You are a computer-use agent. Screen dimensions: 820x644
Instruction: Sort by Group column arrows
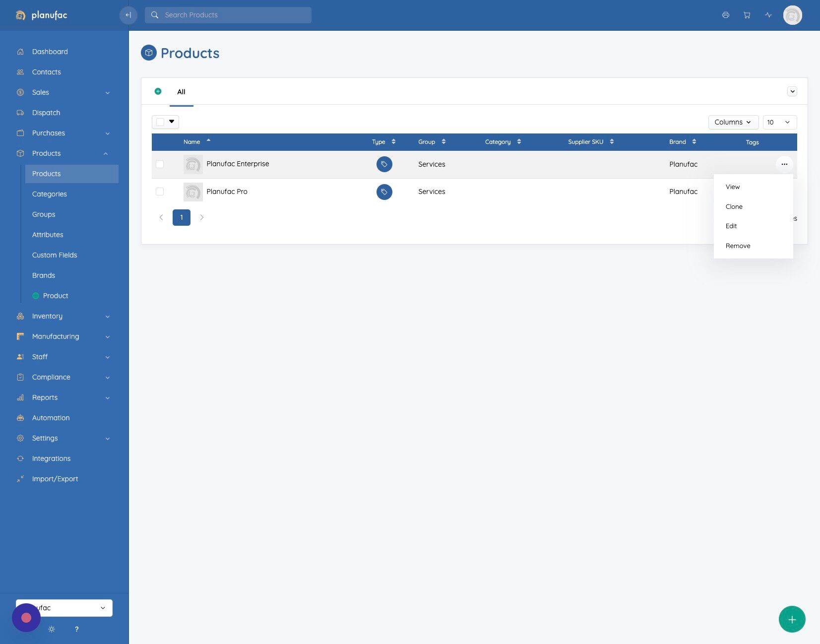coord(443,142)
